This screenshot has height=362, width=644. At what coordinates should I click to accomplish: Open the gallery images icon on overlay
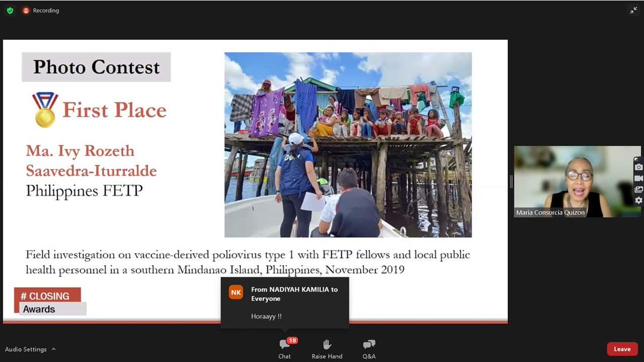click(638, 189)
